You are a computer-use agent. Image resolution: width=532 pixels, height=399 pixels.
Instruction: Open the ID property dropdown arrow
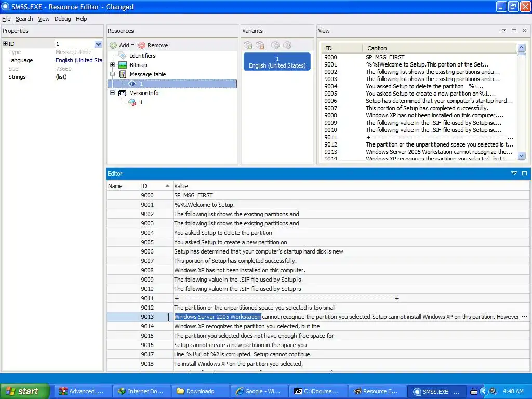click(x=98, y=44)
